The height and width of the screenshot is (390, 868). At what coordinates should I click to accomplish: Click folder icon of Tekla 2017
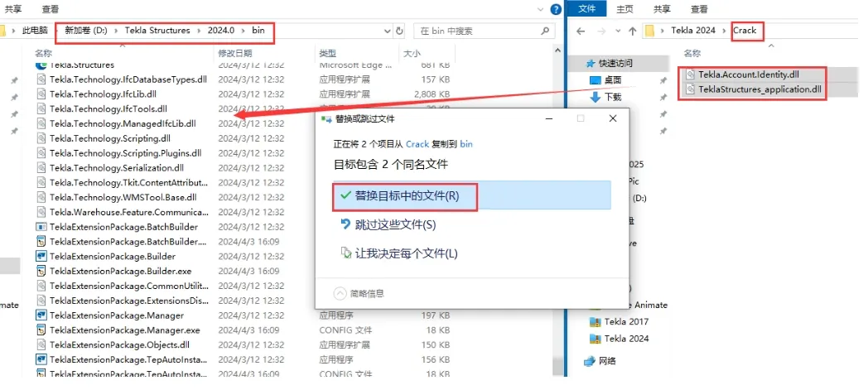coord(595,321)
